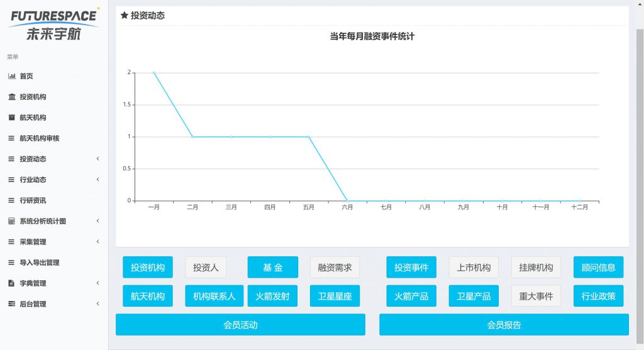
Task: Click the 火箭发射 button
Action: 273,296
